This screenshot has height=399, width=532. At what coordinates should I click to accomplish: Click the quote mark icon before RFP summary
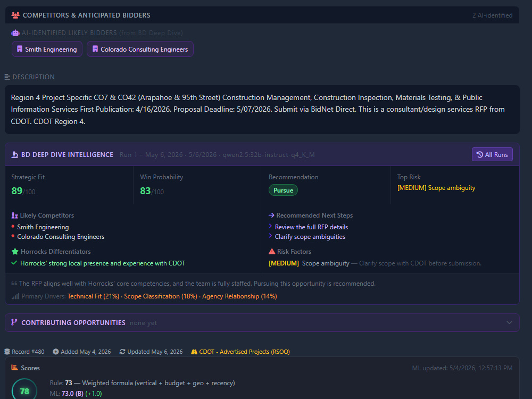click(14, 284)
